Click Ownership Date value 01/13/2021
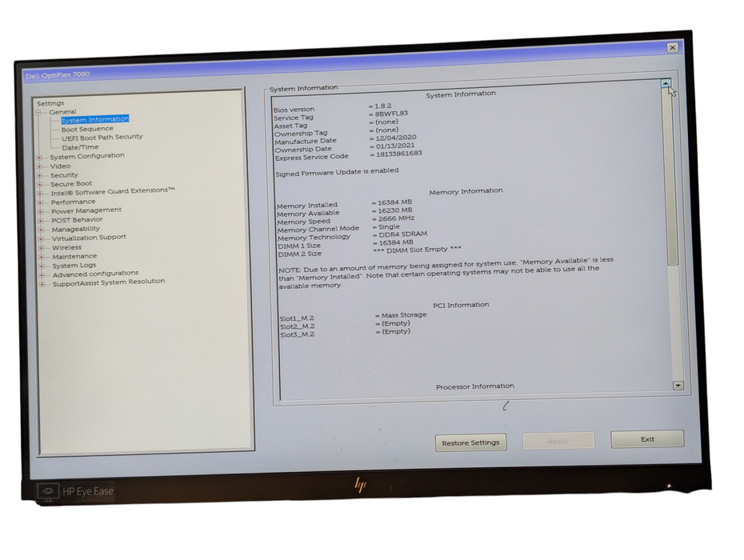Viewport: 744px width, 560px height. tap(394, 146)
